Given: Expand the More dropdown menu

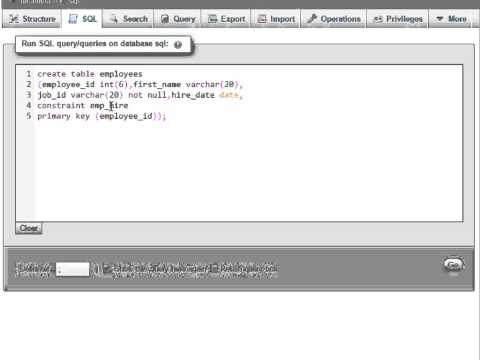Looking at the screenshot, I should pyautogui.click(x=451, y=19).
